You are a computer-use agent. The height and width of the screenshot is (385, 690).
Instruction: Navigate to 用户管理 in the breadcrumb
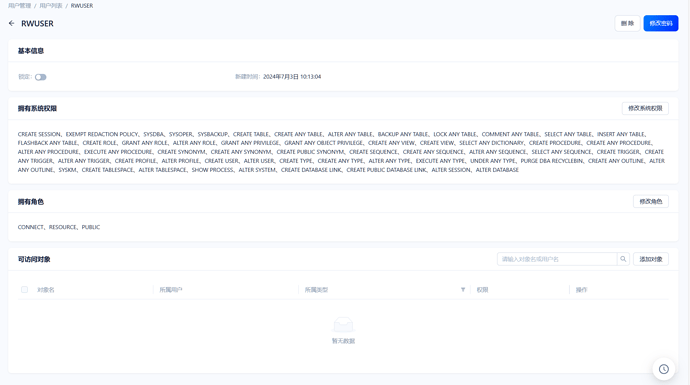click(x=19, y=6)
